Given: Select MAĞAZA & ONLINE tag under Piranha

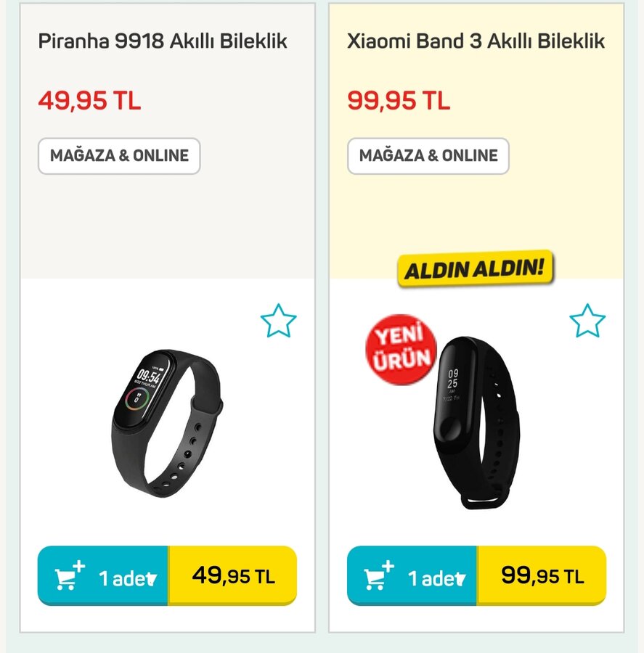Looking at the screenshot, I should coord(119,156).
